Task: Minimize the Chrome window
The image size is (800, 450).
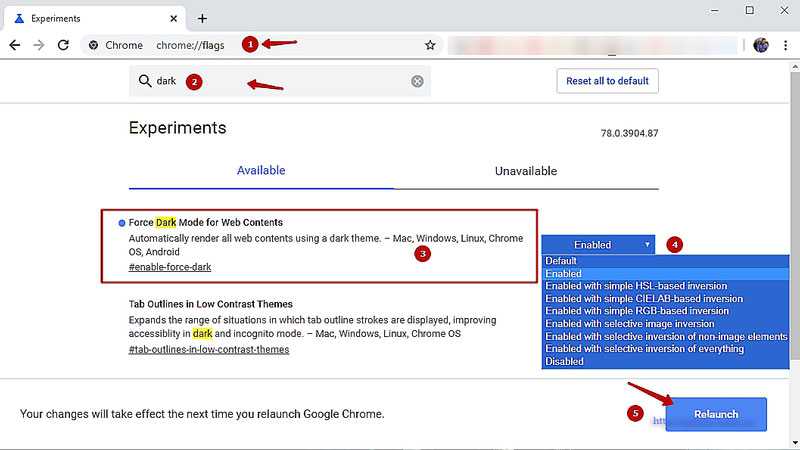Action: (x=714, y=10)
